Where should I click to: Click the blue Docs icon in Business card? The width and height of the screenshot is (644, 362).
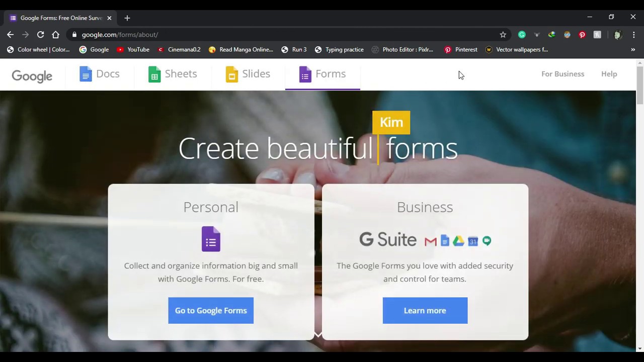pyautogui.click(x=445, y=241)
